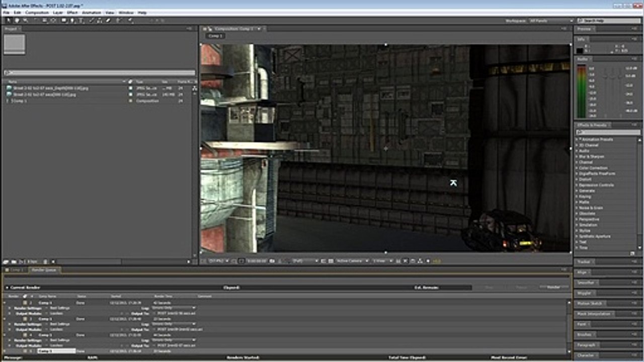Select the Unified Camera tool

tap(44, 21)
